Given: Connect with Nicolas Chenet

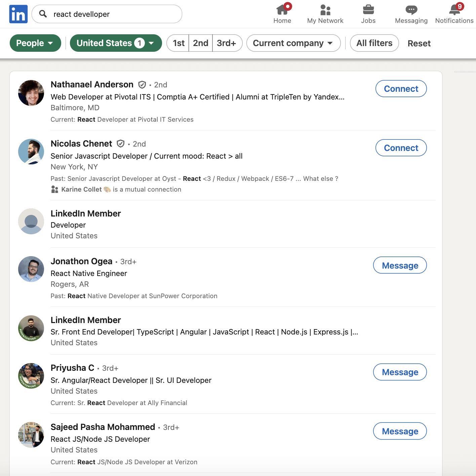Looking at the screenshot, I should pos(401,148).
